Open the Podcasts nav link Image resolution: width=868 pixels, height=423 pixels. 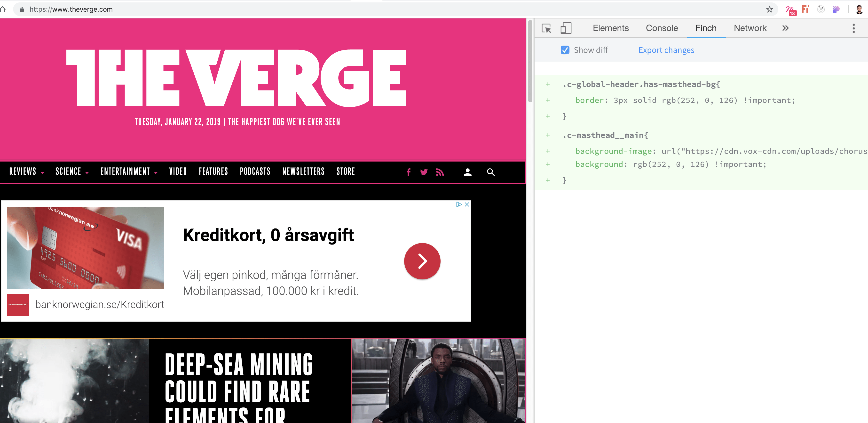tap(255, 171)
